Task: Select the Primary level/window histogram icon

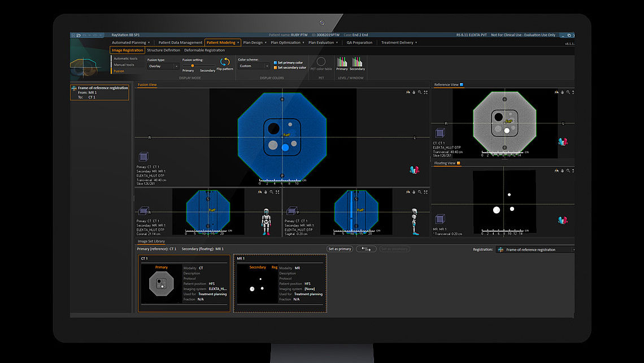Action: coord(341,64)
